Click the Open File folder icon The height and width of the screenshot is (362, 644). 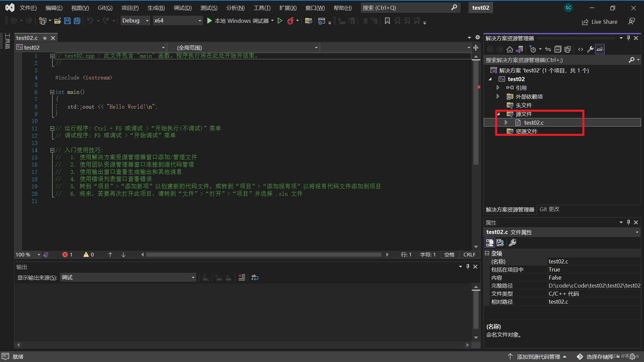pos(58,21)
